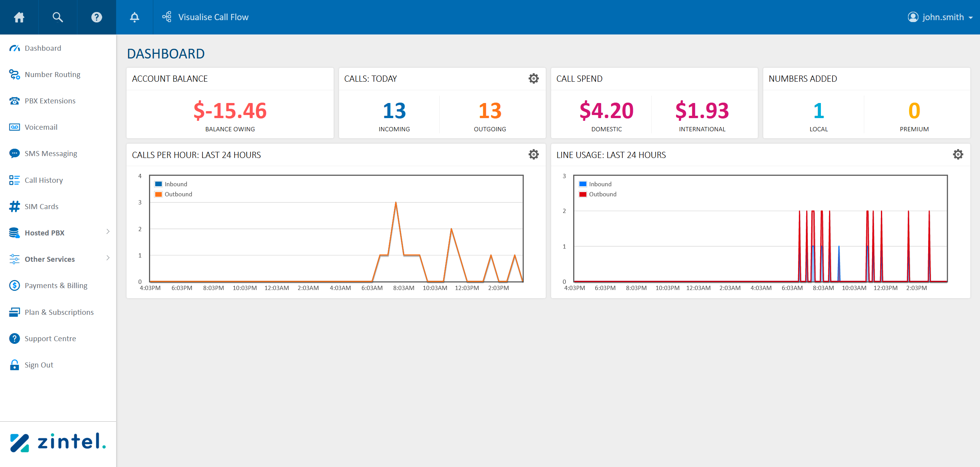Open Calls Per Hour chart settings gear

click(x=533, y=155)
